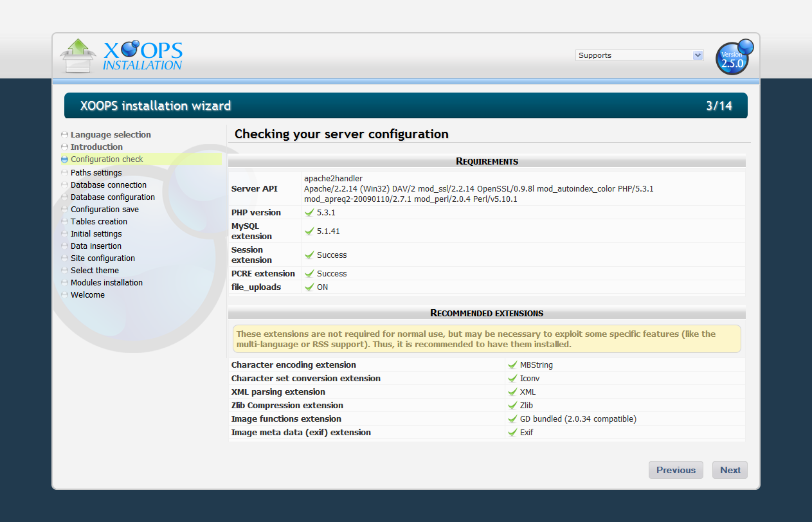Image resolution: width=812 pixels, height=522 pixels.
Task: Click green checkmark beside MySQL 5.1.41
Action: pyautogui.click(x=309, y=231)
